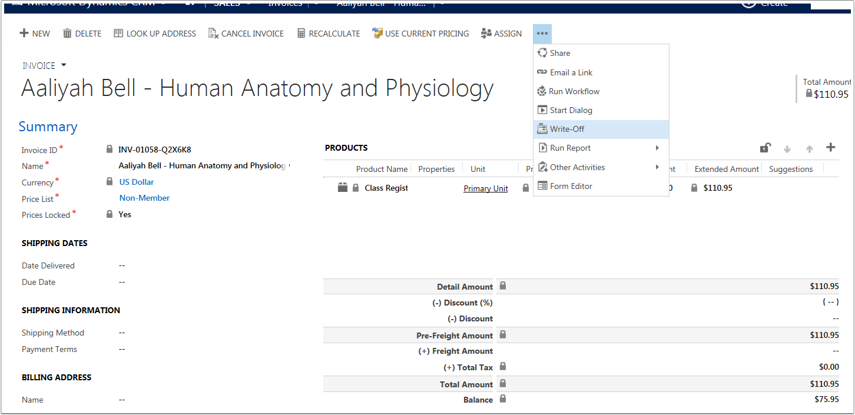Click the unlock icon in PRODUCTS header
855x415 pixels.
765,148
